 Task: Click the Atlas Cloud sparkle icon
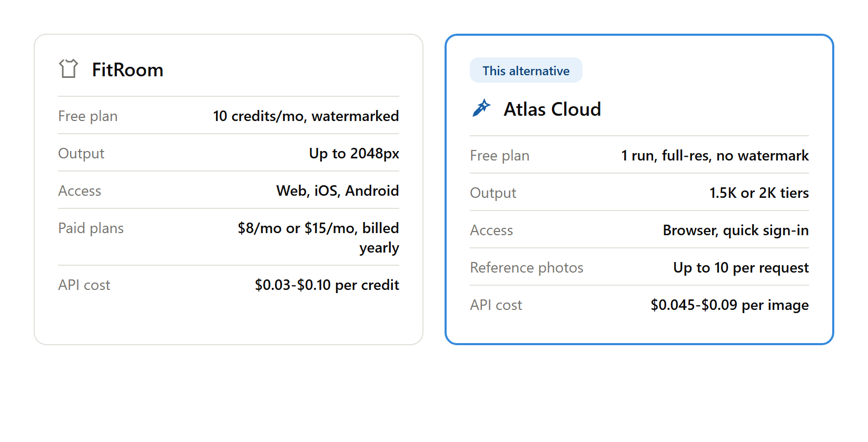(x=481, y=108)
